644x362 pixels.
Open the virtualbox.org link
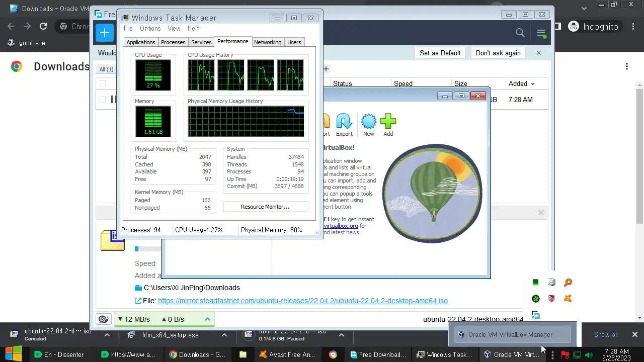(341, 226)
